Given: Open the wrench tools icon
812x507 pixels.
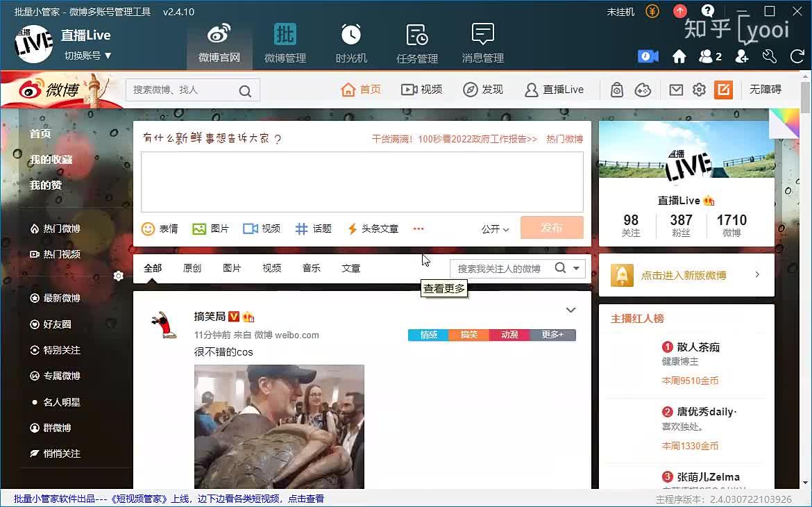Looking at the screenshot, I should 770,56.
